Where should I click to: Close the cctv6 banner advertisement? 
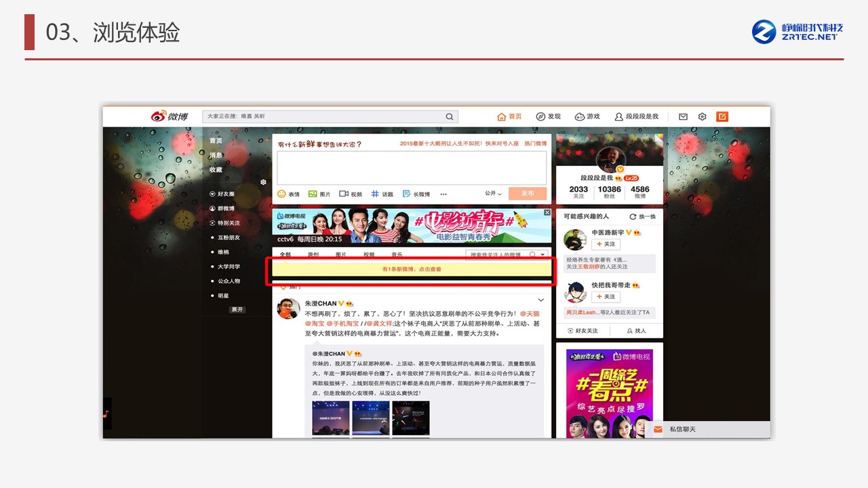[547, 213]
